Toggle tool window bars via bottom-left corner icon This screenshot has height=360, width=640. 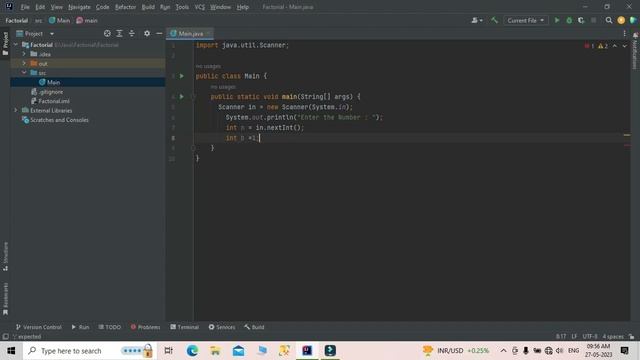(5, 337)
